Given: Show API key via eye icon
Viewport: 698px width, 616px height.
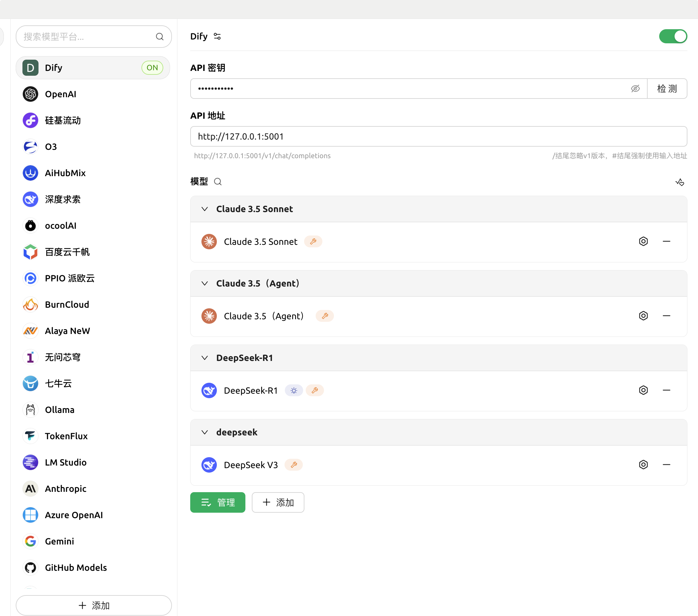Looking at the screenshot, I should point(635,89).
